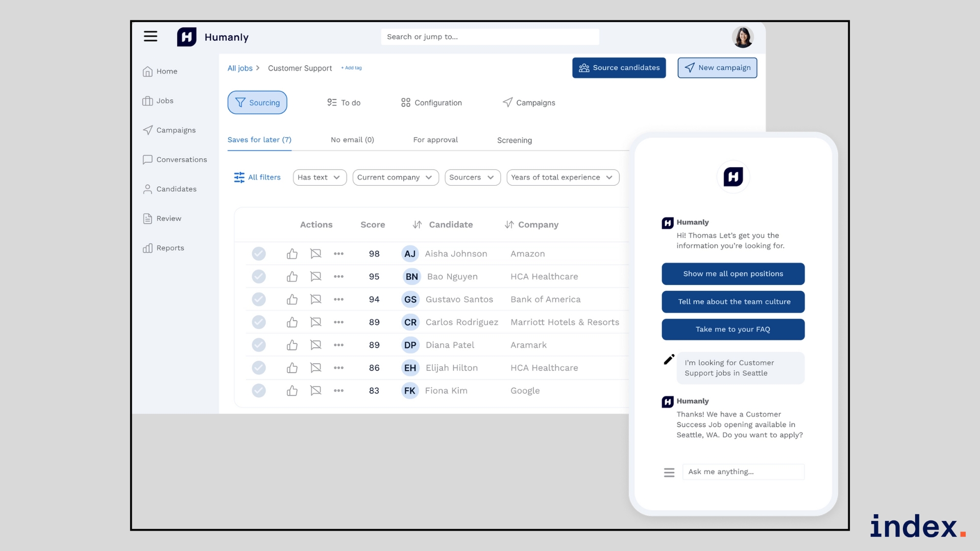The width and height of the screenshot is (980, 551).
Task: Select the checkmark for Diana Patel
Action: pos(259,345)
